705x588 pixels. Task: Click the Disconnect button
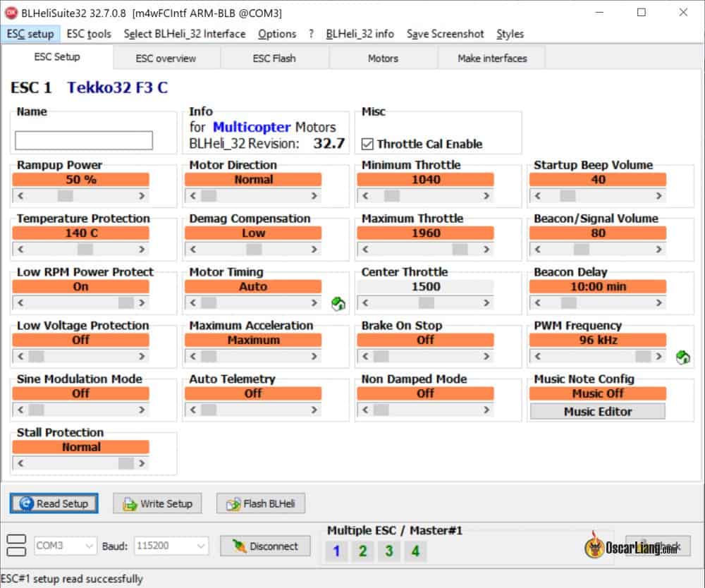click(265, 546)
